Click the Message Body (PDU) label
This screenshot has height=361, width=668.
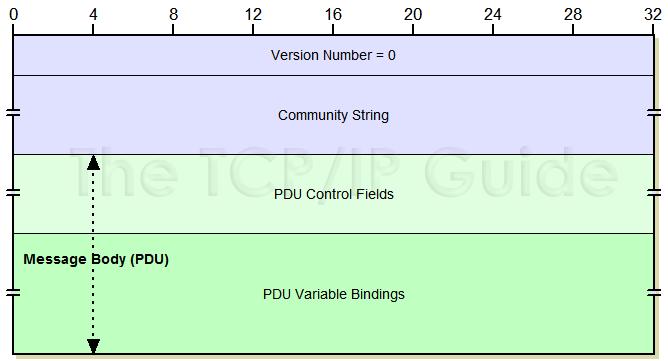tap(96, 259)
